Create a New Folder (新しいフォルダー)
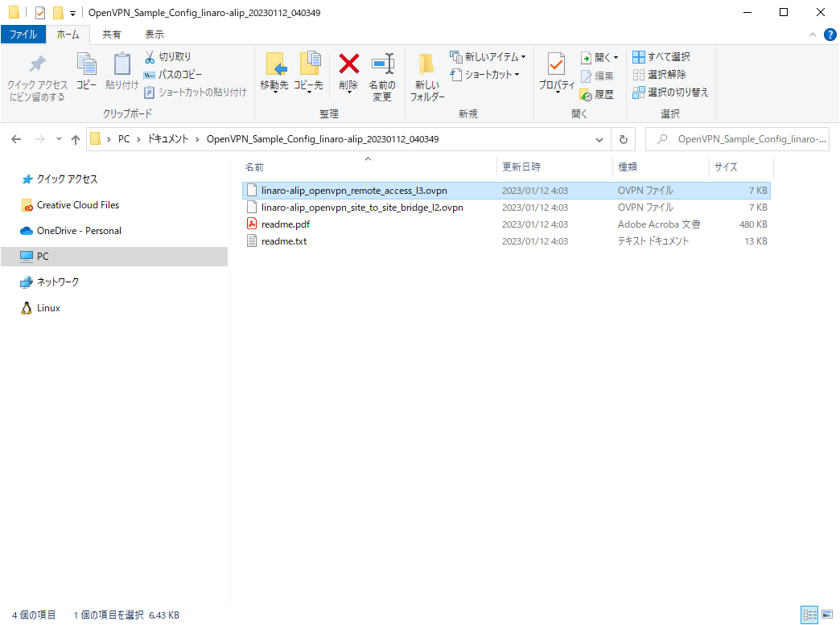 [x=427, y=77]
